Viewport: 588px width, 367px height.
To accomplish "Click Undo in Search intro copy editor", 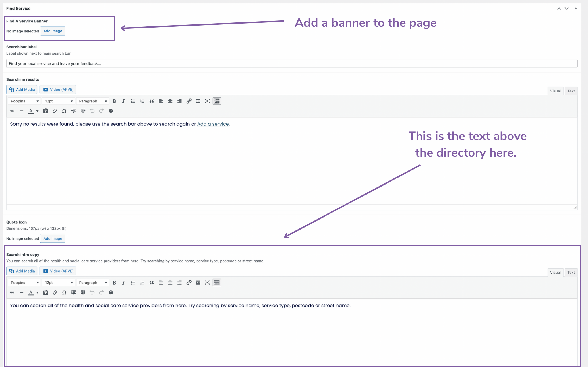I will pyautogui.click(x=92, y=292).
